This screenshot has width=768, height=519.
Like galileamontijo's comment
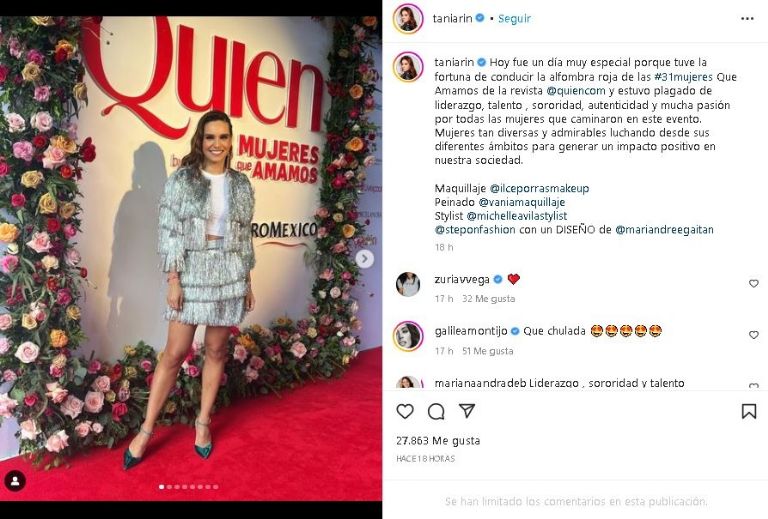click(753, 335)
